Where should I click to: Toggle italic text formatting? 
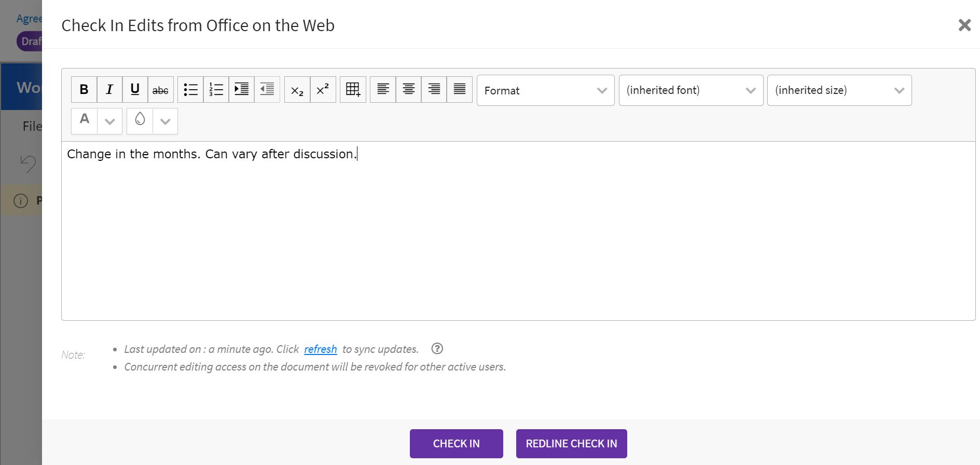point(109,90)
